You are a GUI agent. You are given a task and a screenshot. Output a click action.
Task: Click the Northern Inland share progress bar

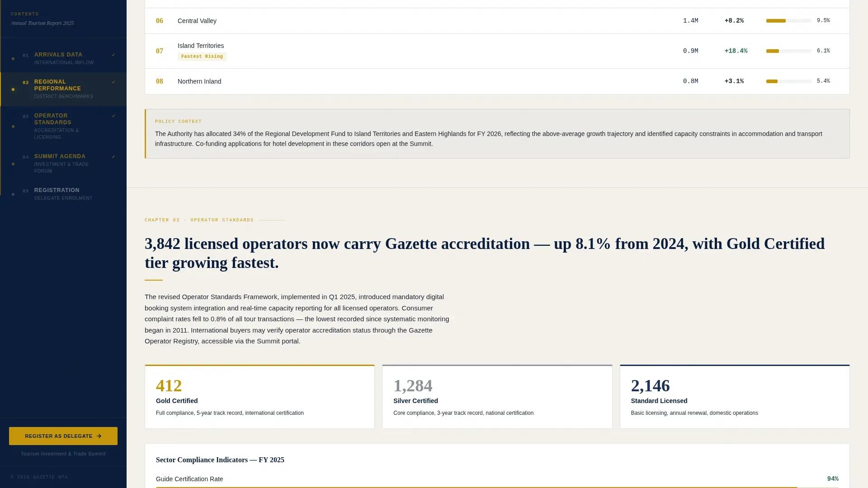(788, 81)
